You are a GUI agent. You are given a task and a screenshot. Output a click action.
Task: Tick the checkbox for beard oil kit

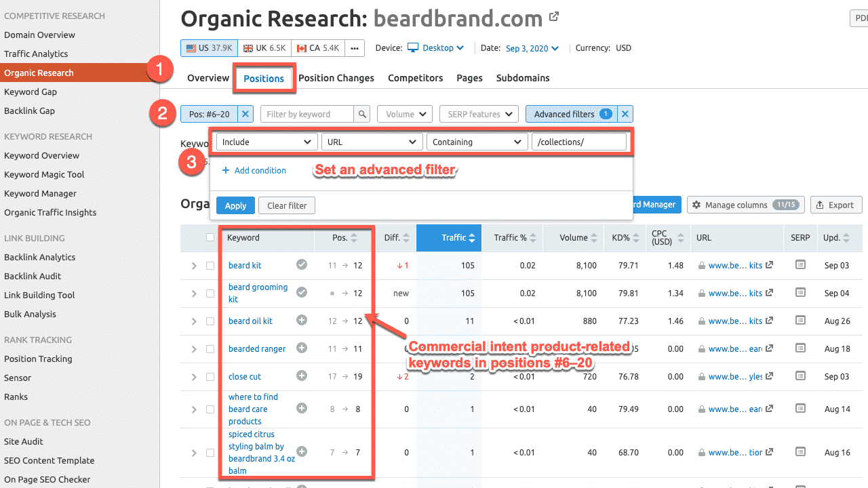[x=210, y=321]
